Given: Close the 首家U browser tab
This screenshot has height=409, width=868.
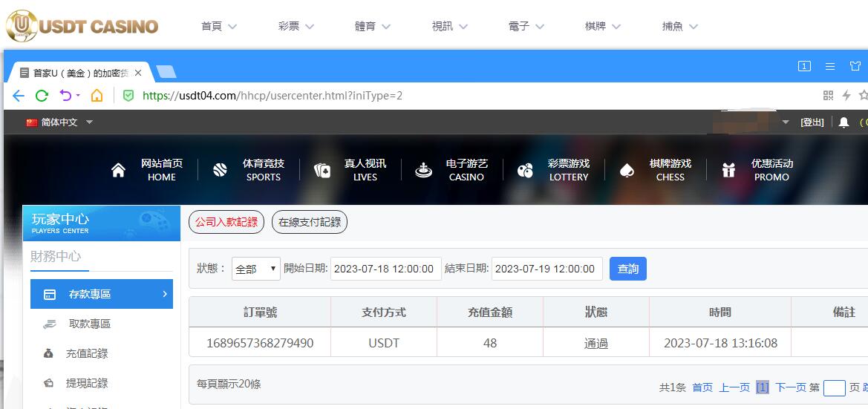Looking at the screenshot, I should pos(138,73).
